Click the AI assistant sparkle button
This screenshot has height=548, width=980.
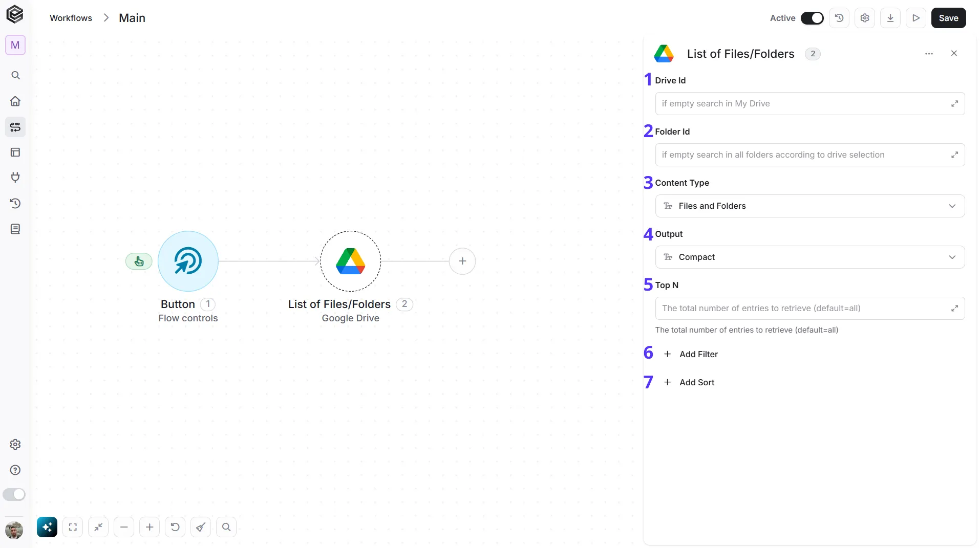(47, 527)
